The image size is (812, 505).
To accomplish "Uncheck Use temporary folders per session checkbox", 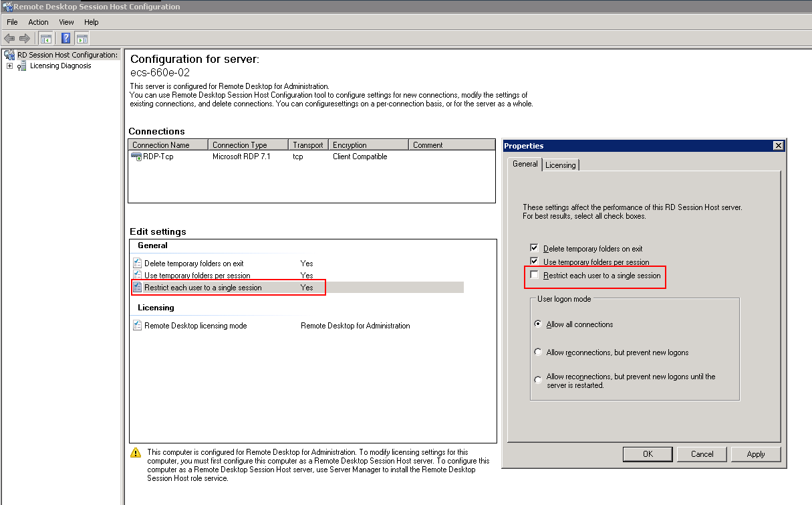I will pyautogui.click(x=534, y=262).
